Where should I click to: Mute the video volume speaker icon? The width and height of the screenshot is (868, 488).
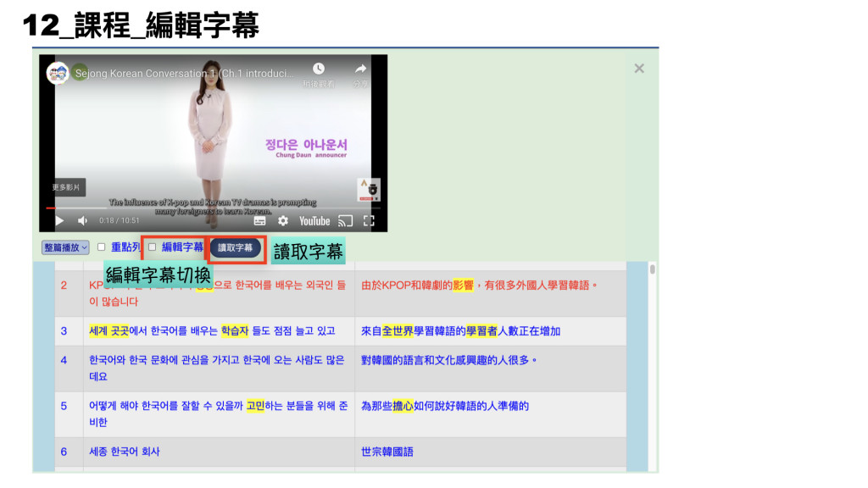(x=82, y=221)
